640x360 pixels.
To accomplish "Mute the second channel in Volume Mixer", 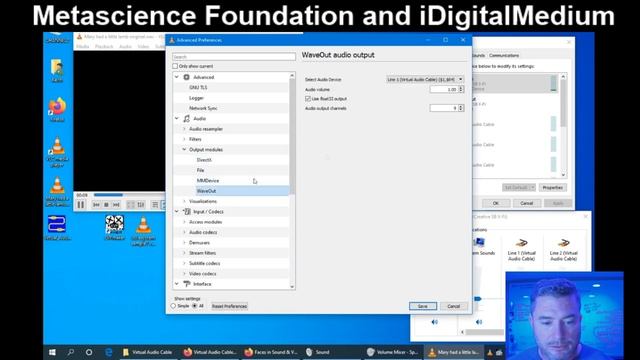I will [x=479, y=322].
